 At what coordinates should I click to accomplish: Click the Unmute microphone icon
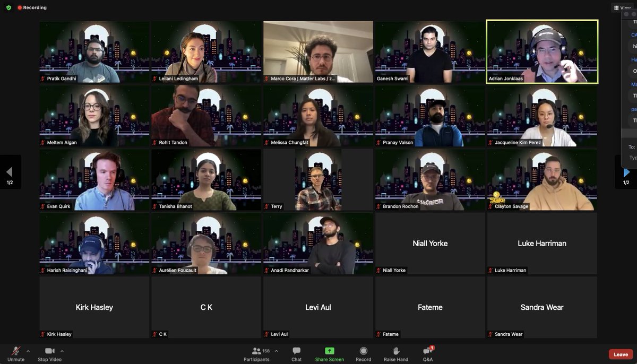16,351
